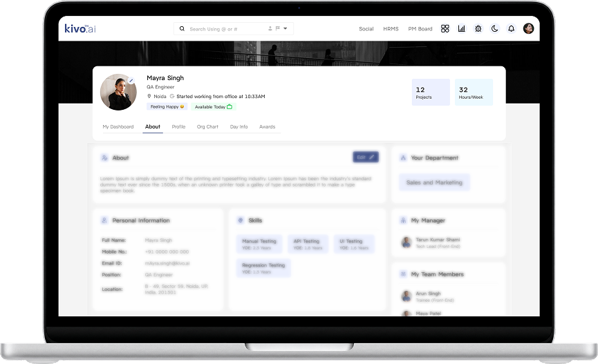
Task: Open the apps grid icon
Action: pyautogui.click(x=445, y=28)
